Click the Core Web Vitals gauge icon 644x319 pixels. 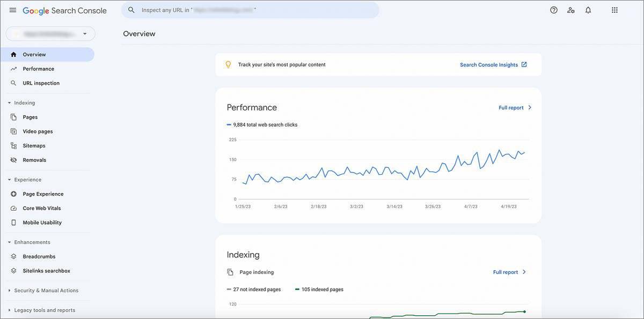coord(13,209)
